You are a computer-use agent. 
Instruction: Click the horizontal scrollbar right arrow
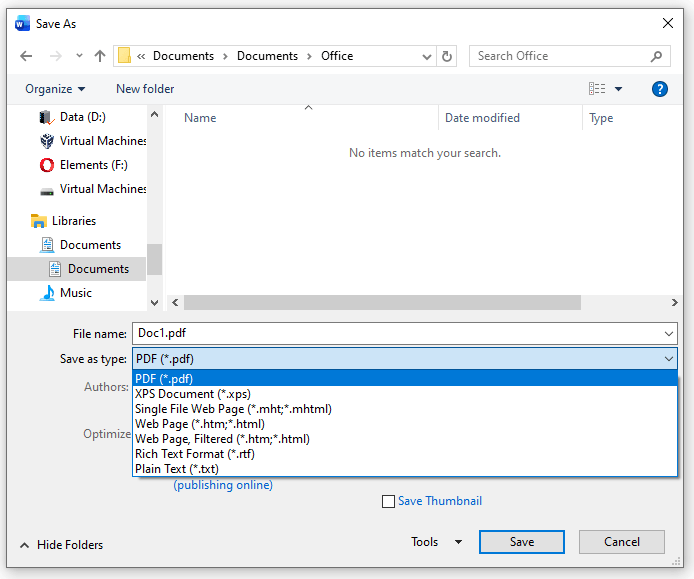(x=675, y=302)
